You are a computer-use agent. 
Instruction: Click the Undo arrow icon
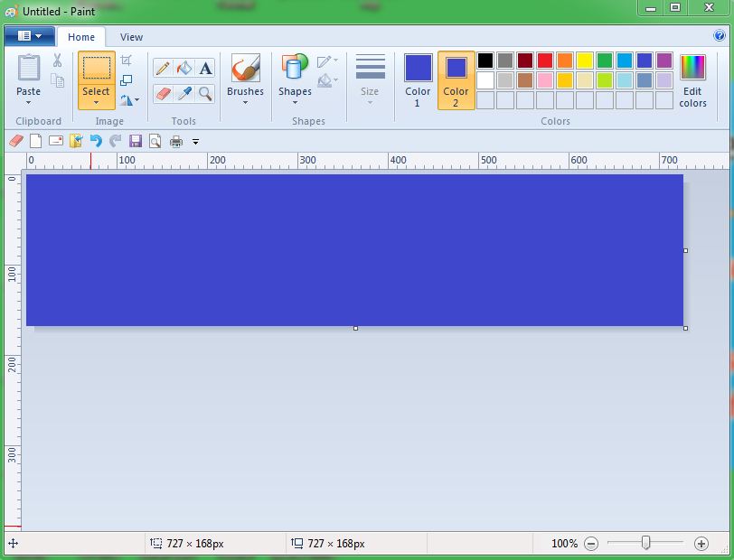[96, 141]
